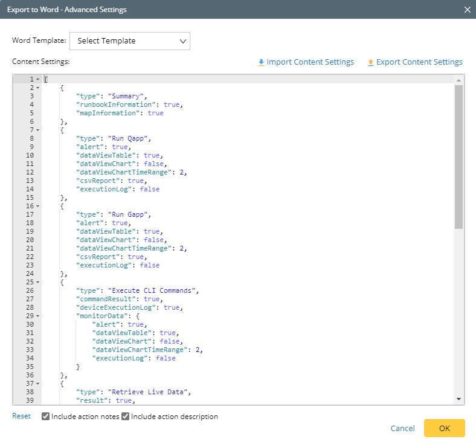476x448 pixels.
Task: Click the Import Content Settings download icon
Action: [261, 62]
